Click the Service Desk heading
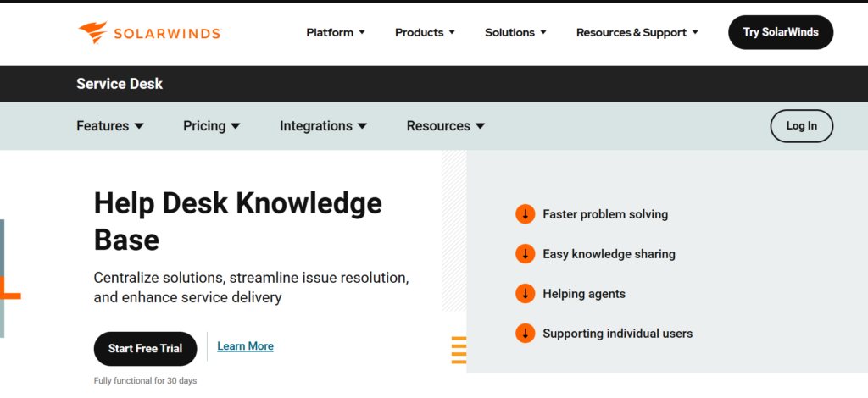Viewport: 868px width, 398px height. point(120,84)
